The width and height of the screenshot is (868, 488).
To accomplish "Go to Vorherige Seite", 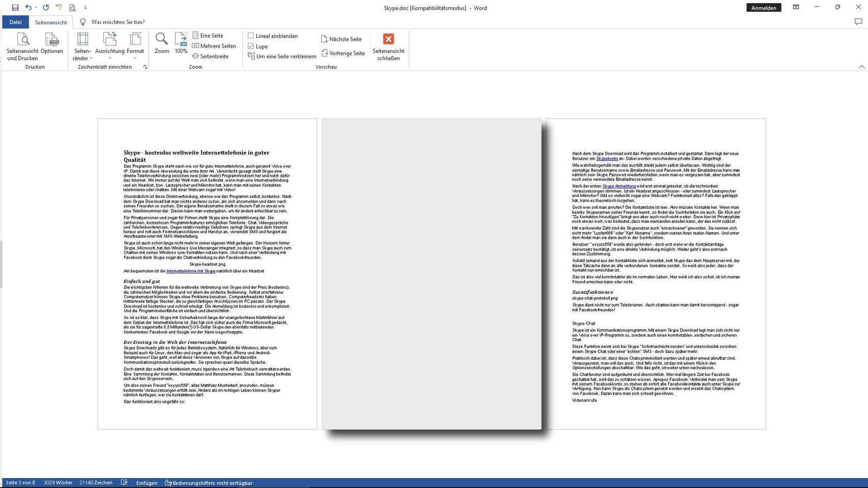I will pyautogui.click(x=343, y=53).
